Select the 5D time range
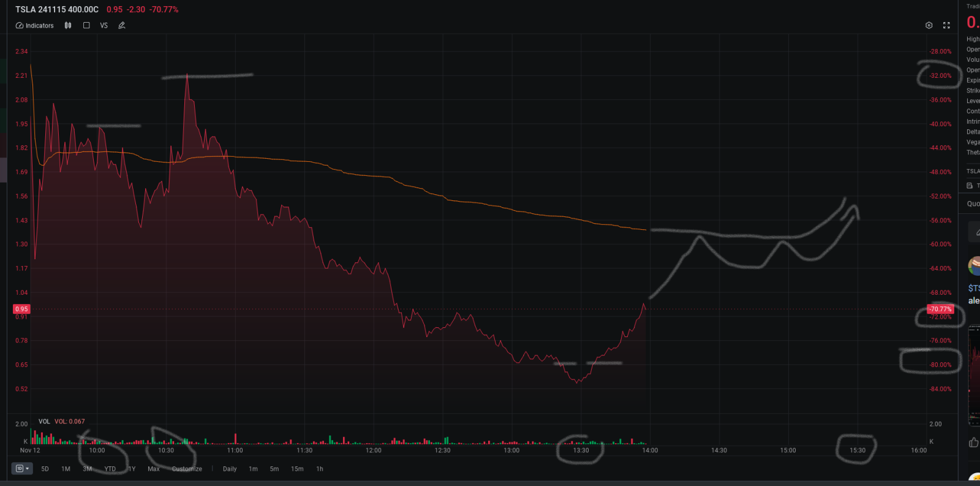980x486 pixels. (x=45, y=469)
